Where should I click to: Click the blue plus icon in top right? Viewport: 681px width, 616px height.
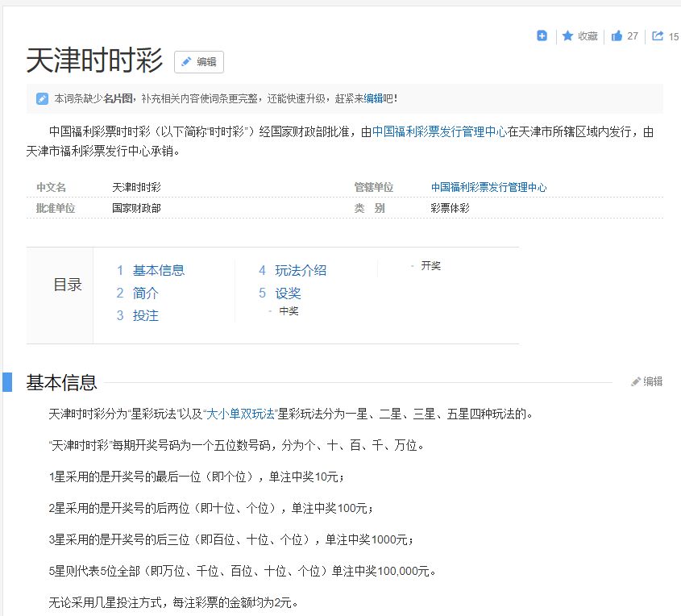(542, 35)
